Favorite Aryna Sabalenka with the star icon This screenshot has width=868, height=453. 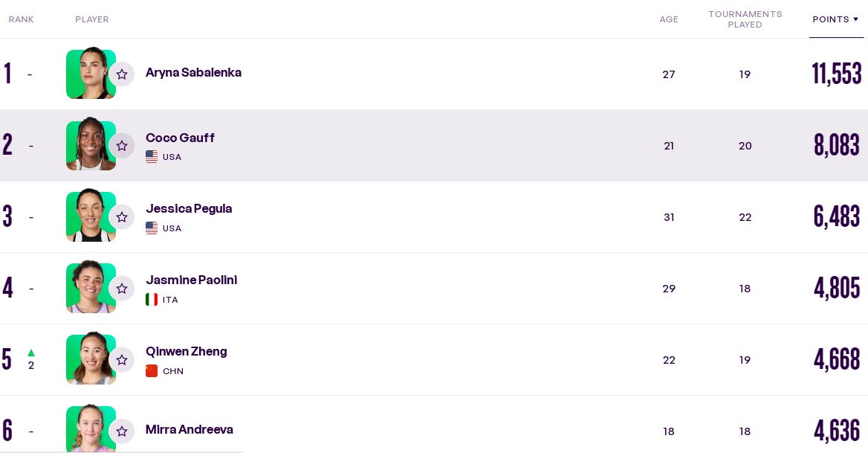122,74
